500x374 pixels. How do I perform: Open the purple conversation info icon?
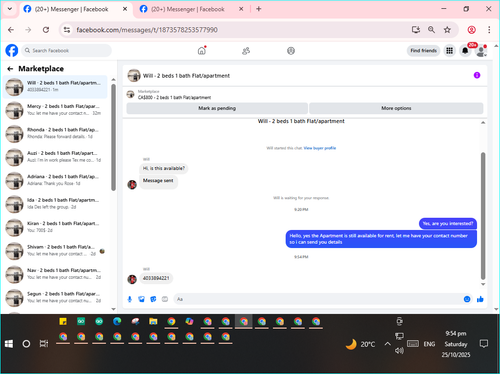click(477, 75)
